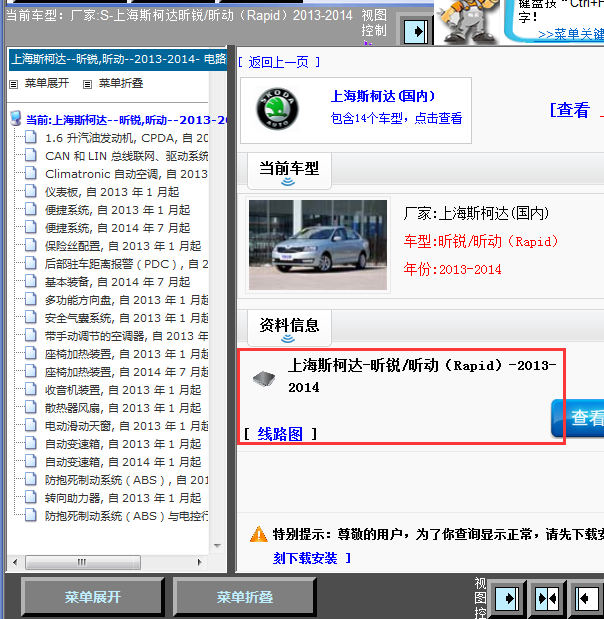The image size is (604, 619).
Task: Click the [查看 link at right
Action: click(x=570, y=110)
